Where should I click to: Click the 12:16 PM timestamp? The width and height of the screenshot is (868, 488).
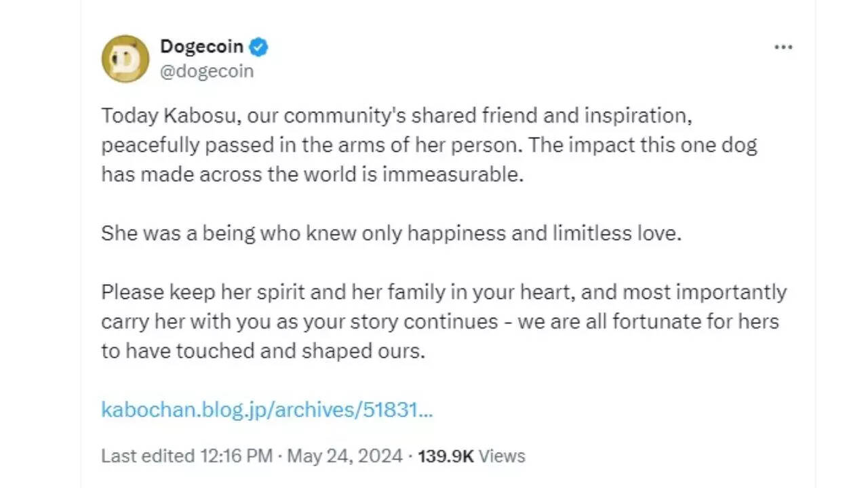[x=236, y=455]
